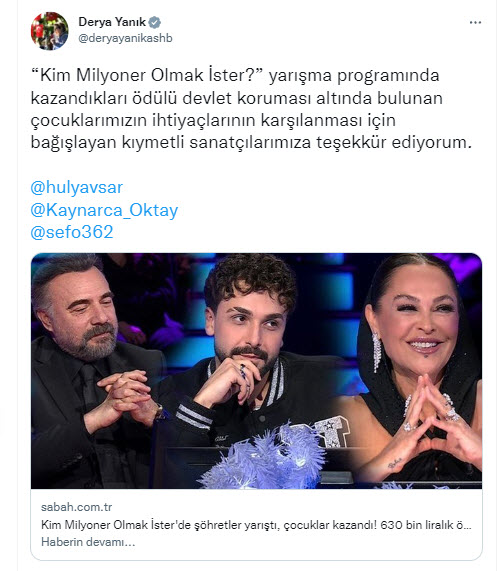Open the @hulyavsar mention

(76, 188)
